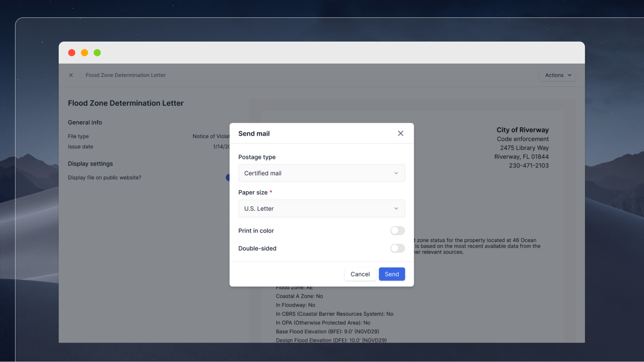Click the red window close dot
644x362 pixels.
(x=72, y=53)
